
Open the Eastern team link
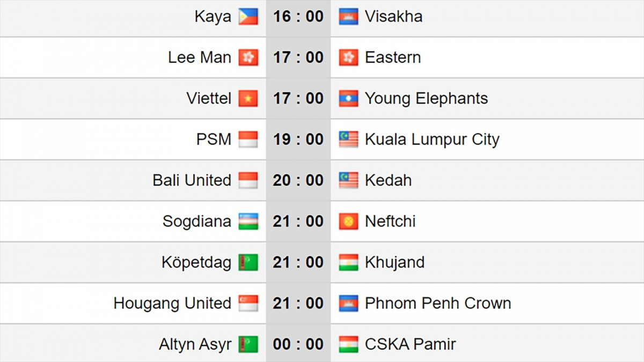tap(393, 57)
